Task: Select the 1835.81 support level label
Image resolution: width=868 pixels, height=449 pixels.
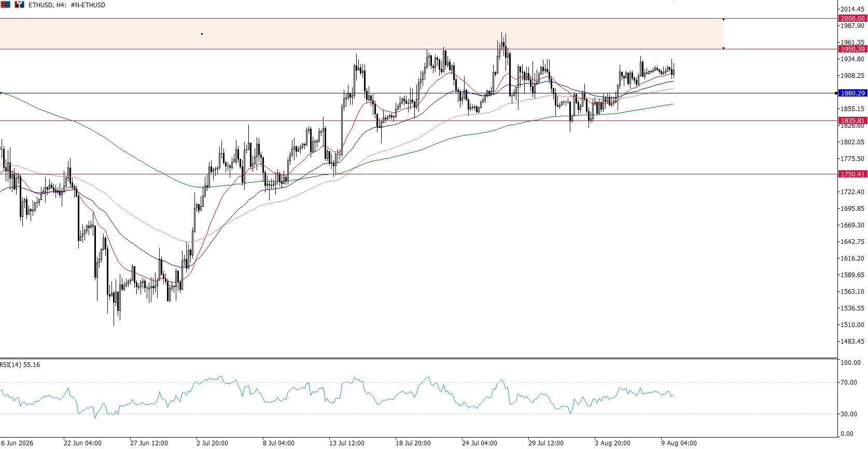Action: tap(852, 120)
